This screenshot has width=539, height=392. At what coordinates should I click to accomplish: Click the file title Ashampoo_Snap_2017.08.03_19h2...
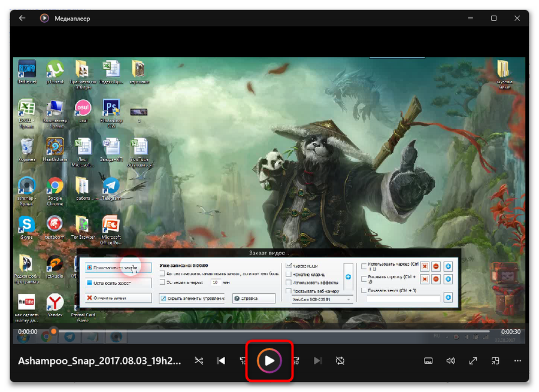point(99,361)
